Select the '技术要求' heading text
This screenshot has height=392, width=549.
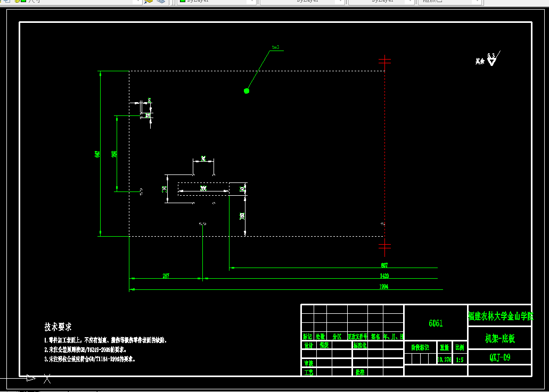click(58, 327)
